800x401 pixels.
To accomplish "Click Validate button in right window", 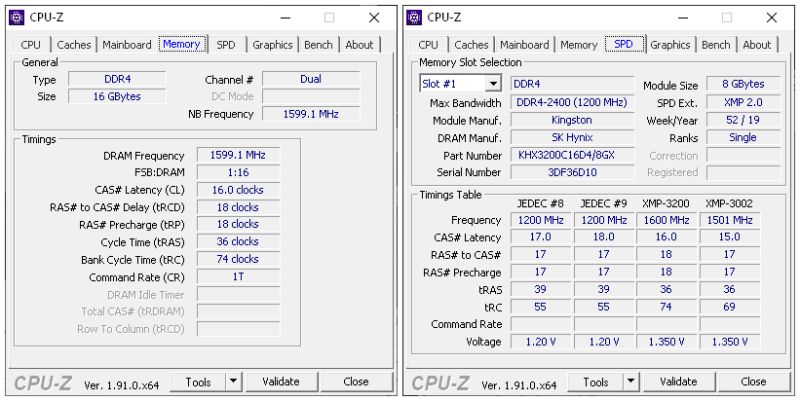I will click(x=679, y=382).
